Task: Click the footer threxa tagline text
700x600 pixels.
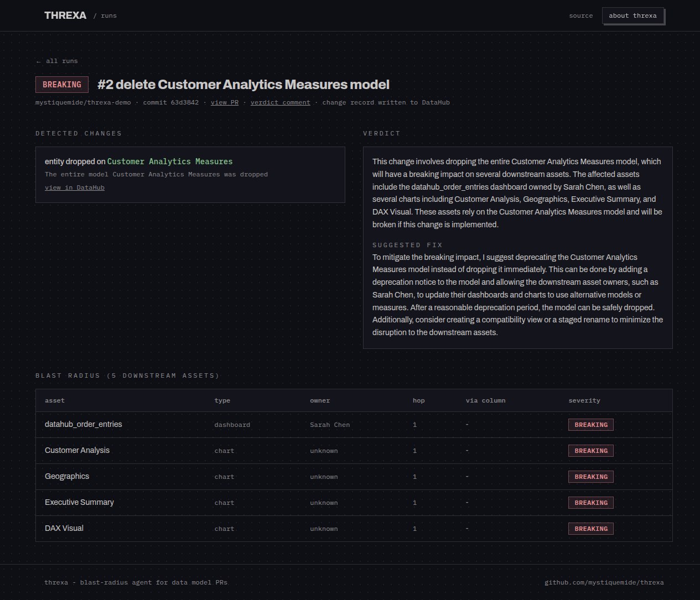Action: (136, 582)
